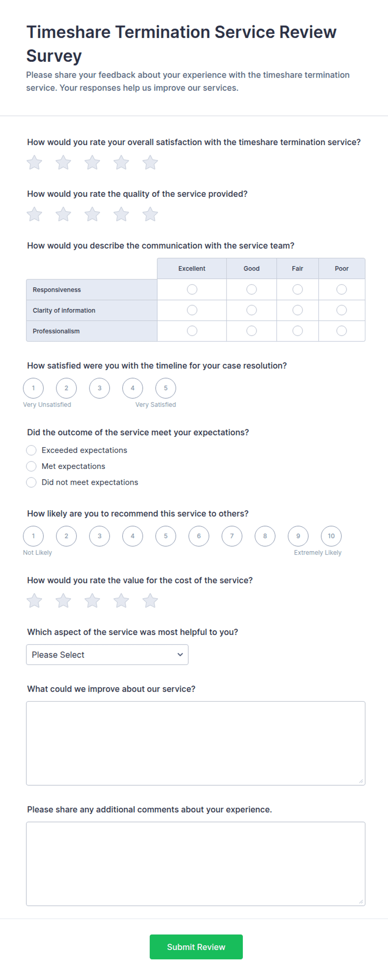Viewport: 388px width, 980px height.
Task: Mark Professionalism as Poor
Action: click(342, 331)
